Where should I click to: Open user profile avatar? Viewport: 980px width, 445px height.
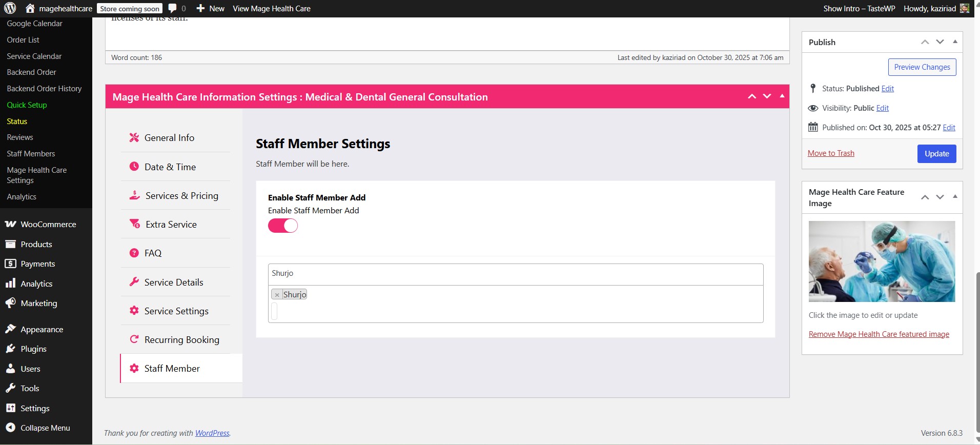pos(964,8)
